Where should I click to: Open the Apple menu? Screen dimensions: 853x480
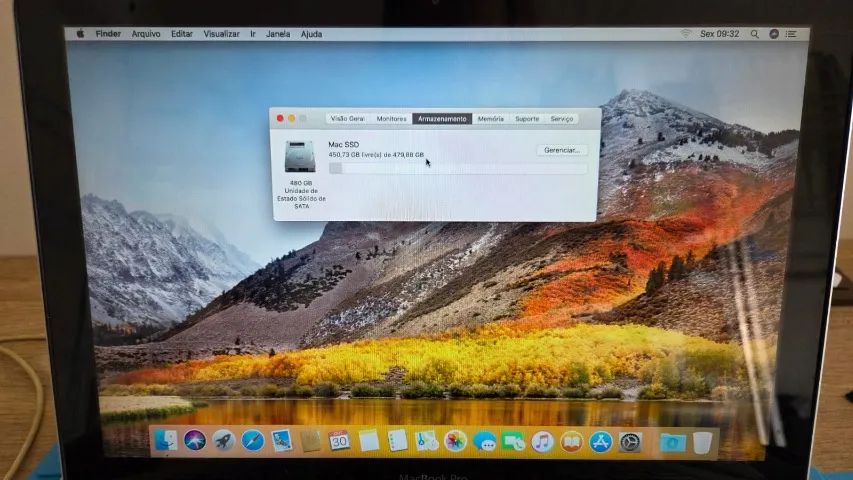pyautogui.click(x=81, y=34)
